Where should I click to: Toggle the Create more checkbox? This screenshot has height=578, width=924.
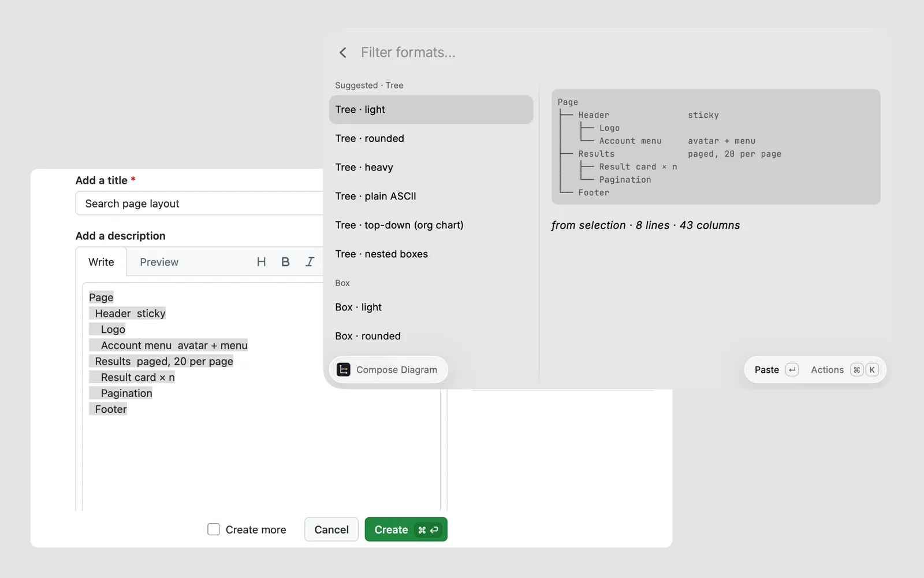click(214, 529)
